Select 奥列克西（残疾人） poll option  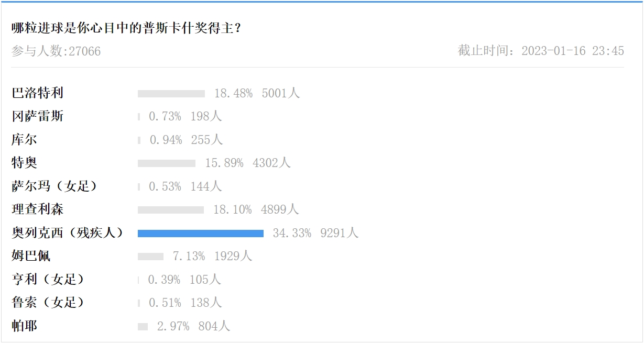click(68, 232)
